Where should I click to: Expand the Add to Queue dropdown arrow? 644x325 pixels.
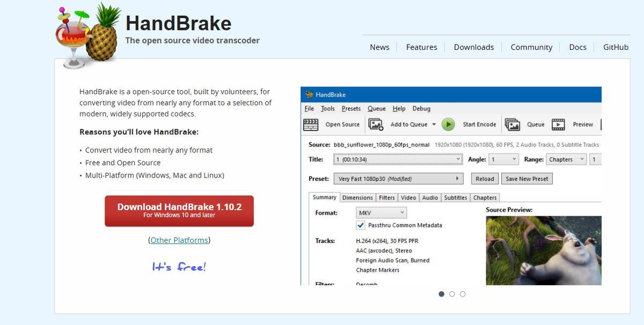pos(434,124)
